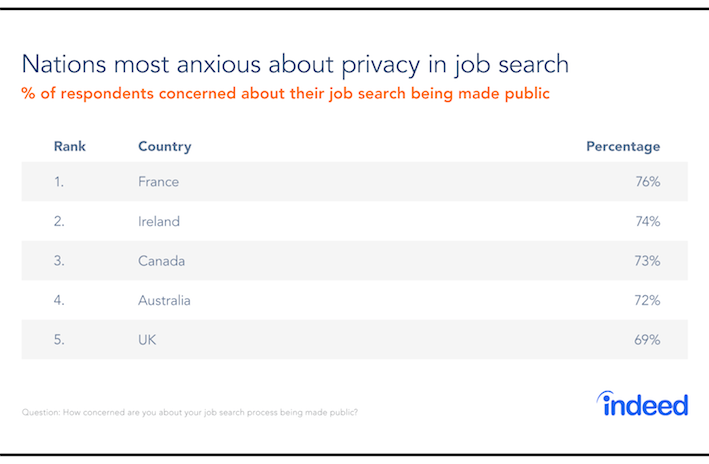Click the 72% percentage value
Screen dimensions: 709x464
click(648, 300)
